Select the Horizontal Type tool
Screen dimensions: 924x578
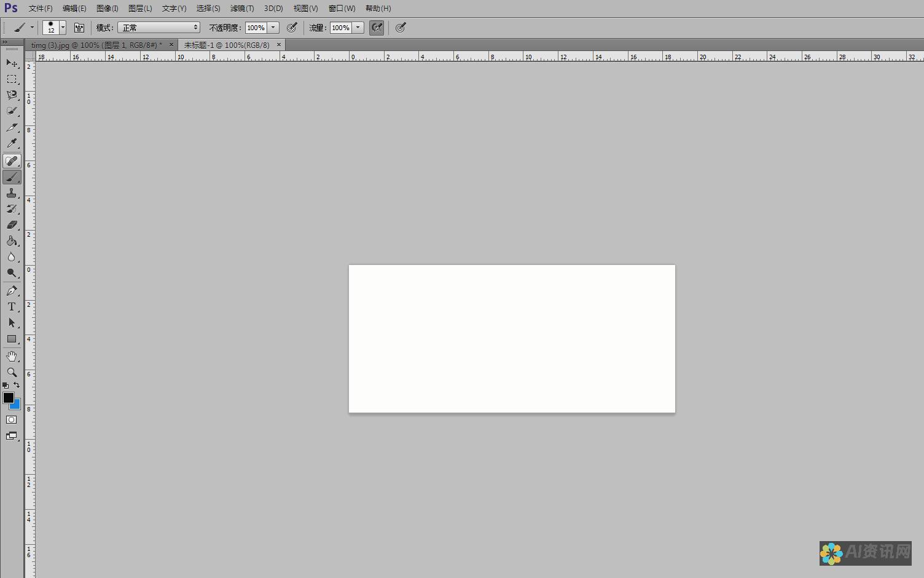point(12,306)
